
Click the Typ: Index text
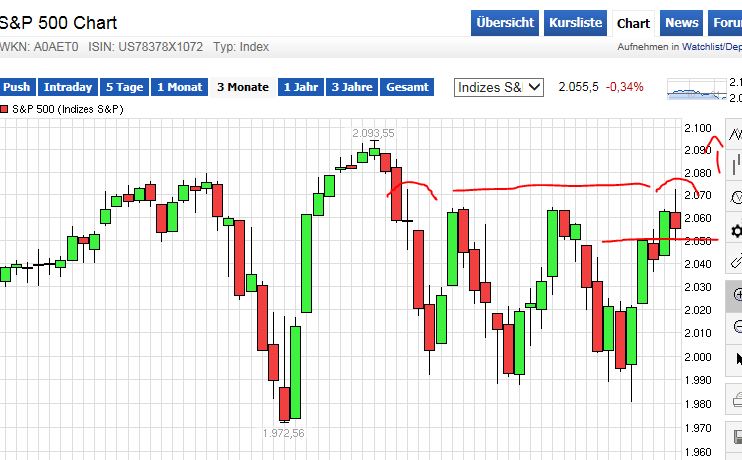(x=241, y=47)
